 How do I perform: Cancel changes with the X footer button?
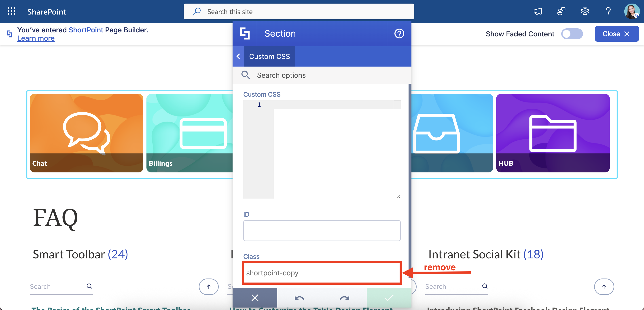pyautogui.click(x=255, y=298)
